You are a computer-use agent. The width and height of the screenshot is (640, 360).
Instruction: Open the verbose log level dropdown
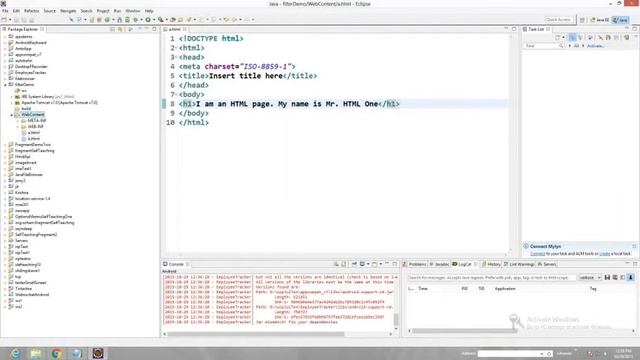coord(590,278)
